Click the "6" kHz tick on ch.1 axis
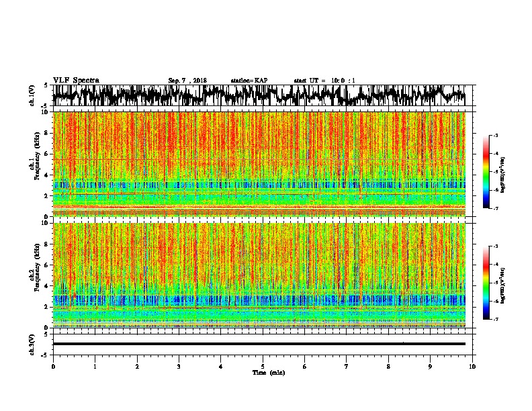 [x=46, y=154]
